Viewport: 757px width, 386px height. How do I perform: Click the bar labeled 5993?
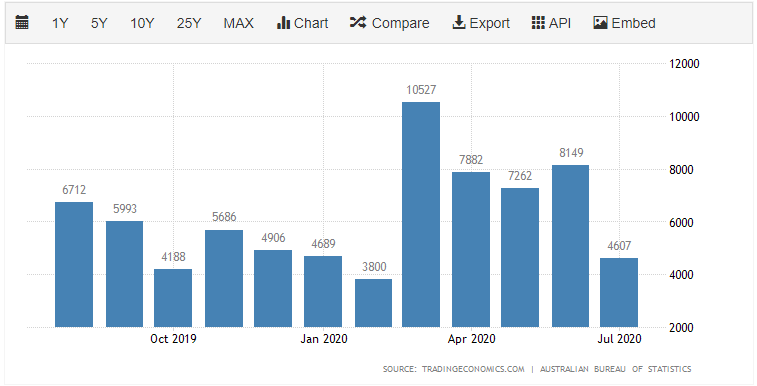[125, 274]
